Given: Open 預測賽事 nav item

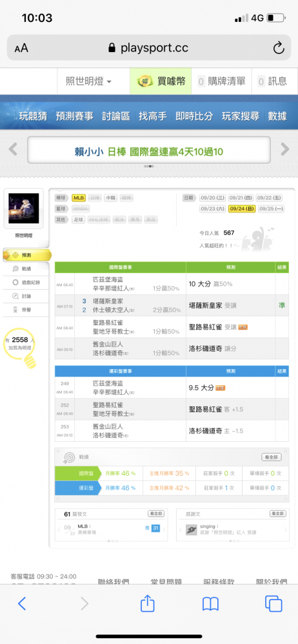Looking at the screenshot, I should (75, 116).
